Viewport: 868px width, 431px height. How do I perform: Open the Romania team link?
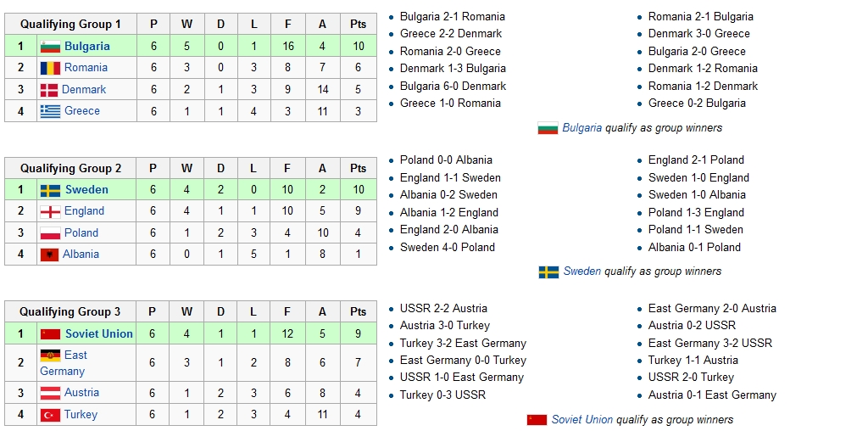(x=86, y=68)
